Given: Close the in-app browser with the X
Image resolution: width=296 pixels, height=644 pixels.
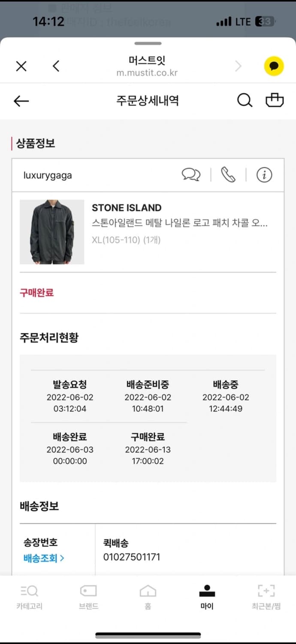Looking at the screenshot, I should coord(21,66).
